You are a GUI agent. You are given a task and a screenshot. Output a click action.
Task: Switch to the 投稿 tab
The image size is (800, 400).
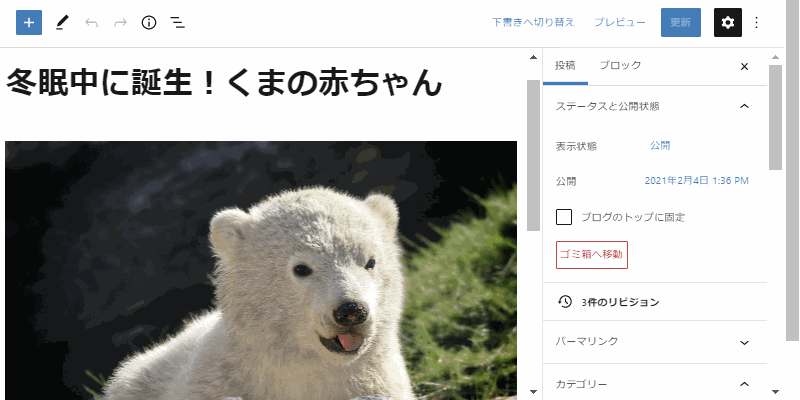coord(565,66)
